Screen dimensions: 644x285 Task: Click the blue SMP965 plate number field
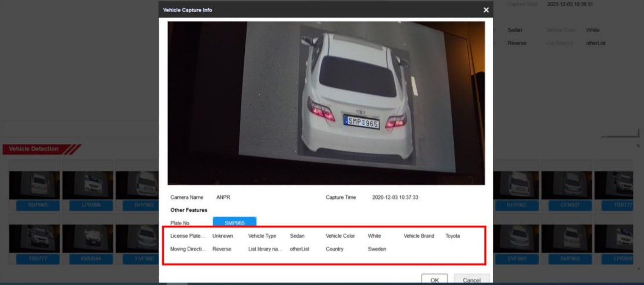(x=235, y=223)
